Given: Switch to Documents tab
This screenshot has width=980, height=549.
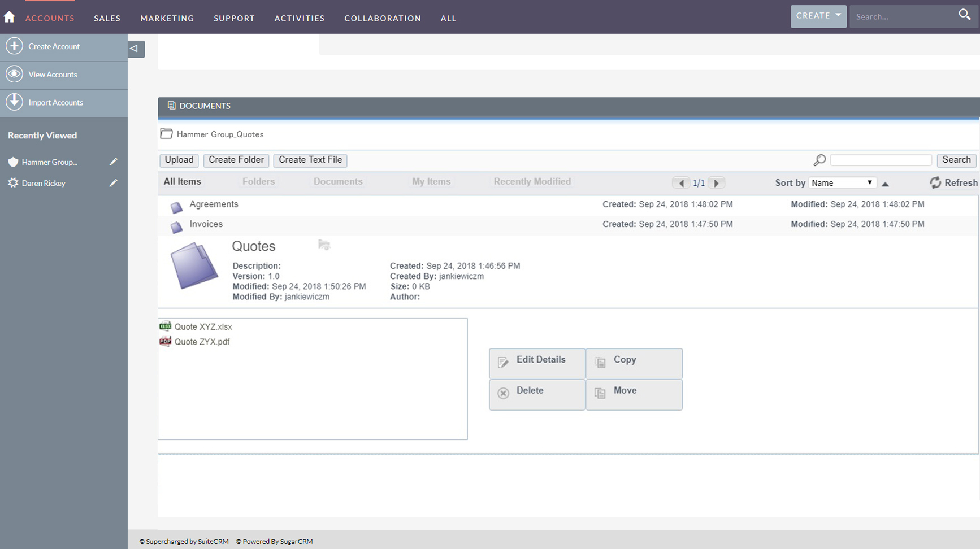Looking at the screenshot, I should tap(338, 181).
